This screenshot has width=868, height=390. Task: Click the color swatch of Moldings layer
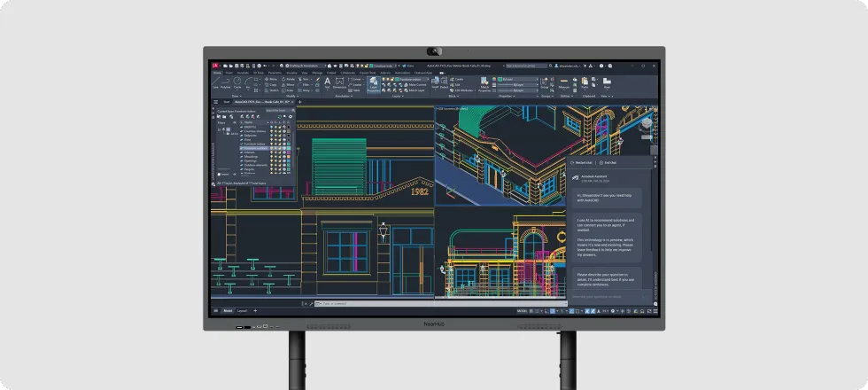click(x=289, y=157)
